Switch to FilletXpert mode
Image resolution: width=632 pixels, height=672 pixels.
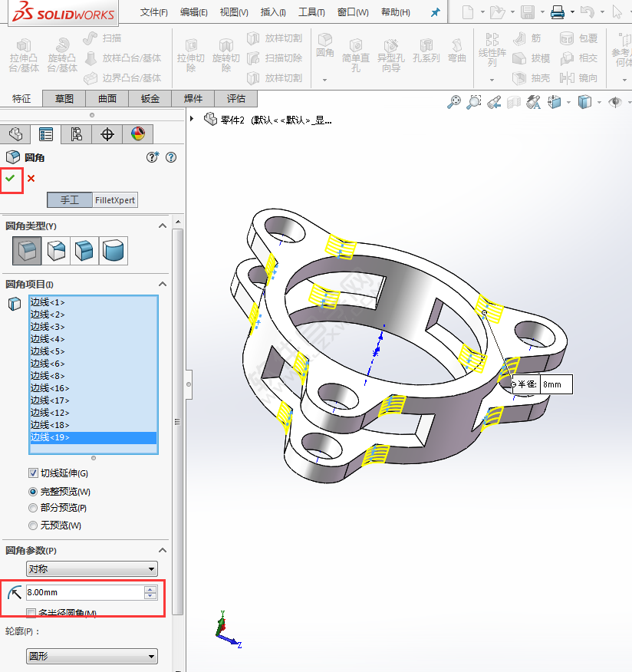click(115, 200)
